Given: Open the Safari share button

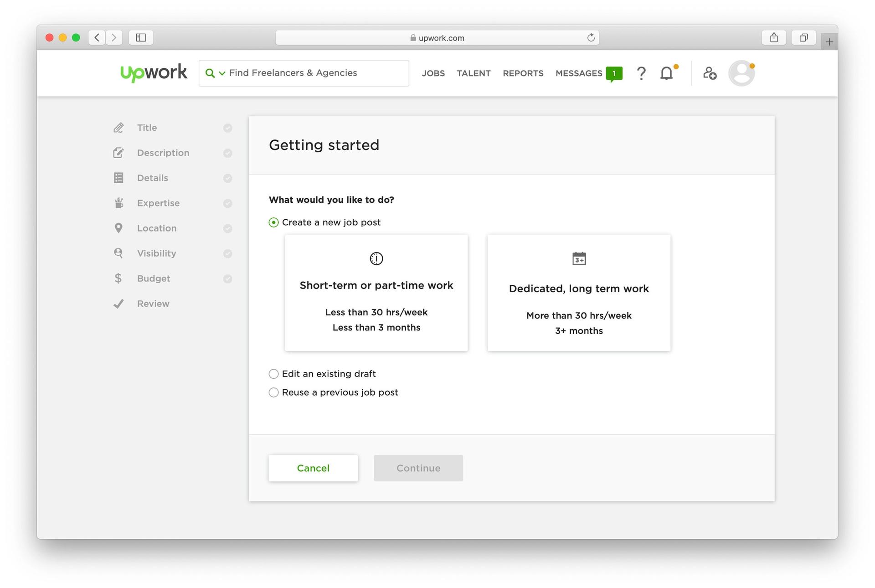Looking at the screenshot, I should click(x=774, y=37).
